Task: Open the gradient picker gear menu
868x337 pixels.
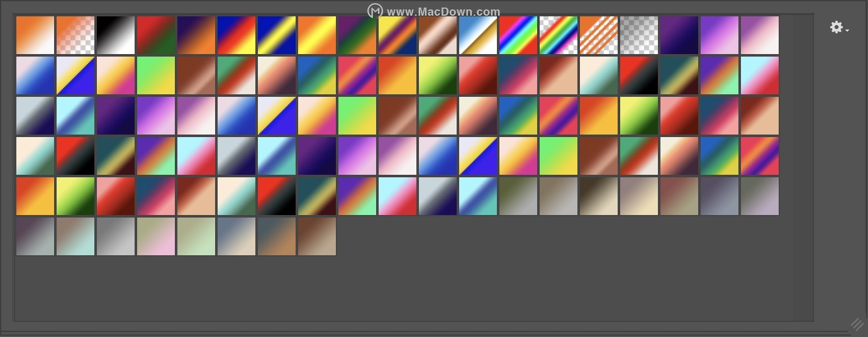Action: pyautogui.click(x=839, y=28)
